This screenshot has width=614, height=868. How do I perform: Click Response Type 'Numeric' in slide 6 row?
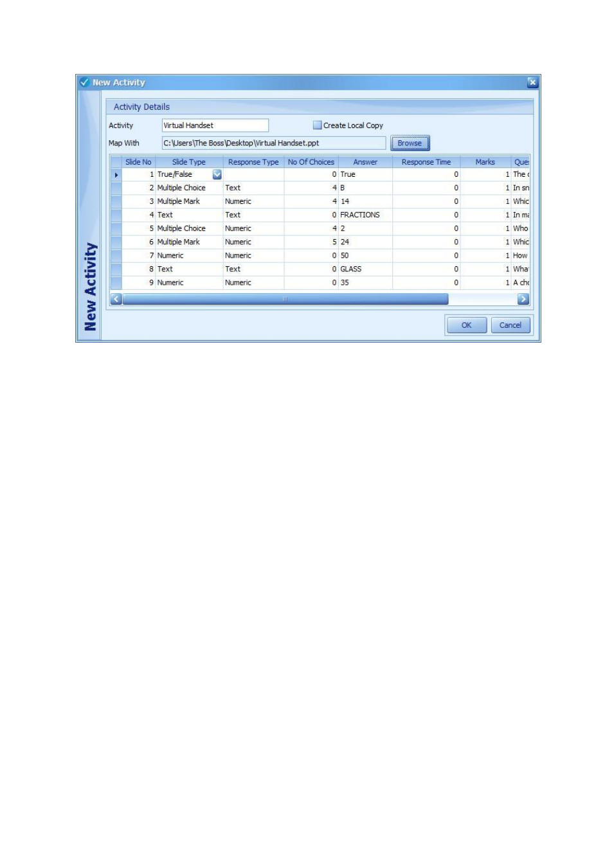[x=253, y=242]
